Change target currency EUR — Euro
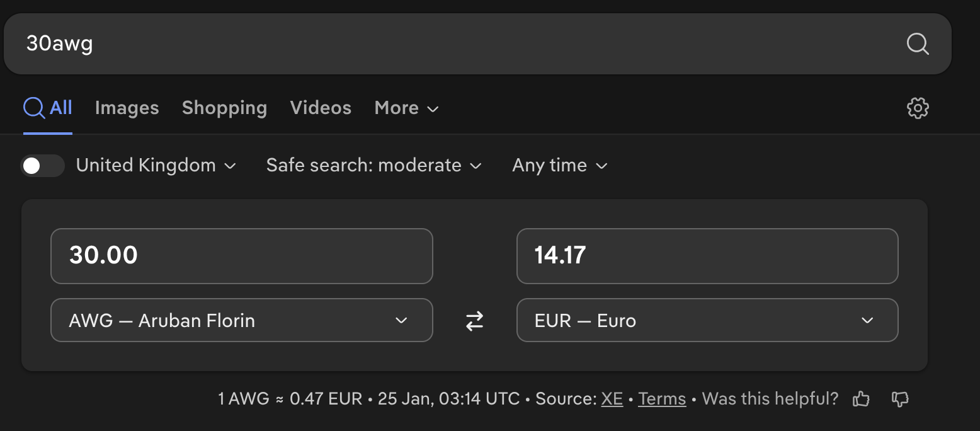Viewport: 980px width, 431px height. (x=707, y=321)
